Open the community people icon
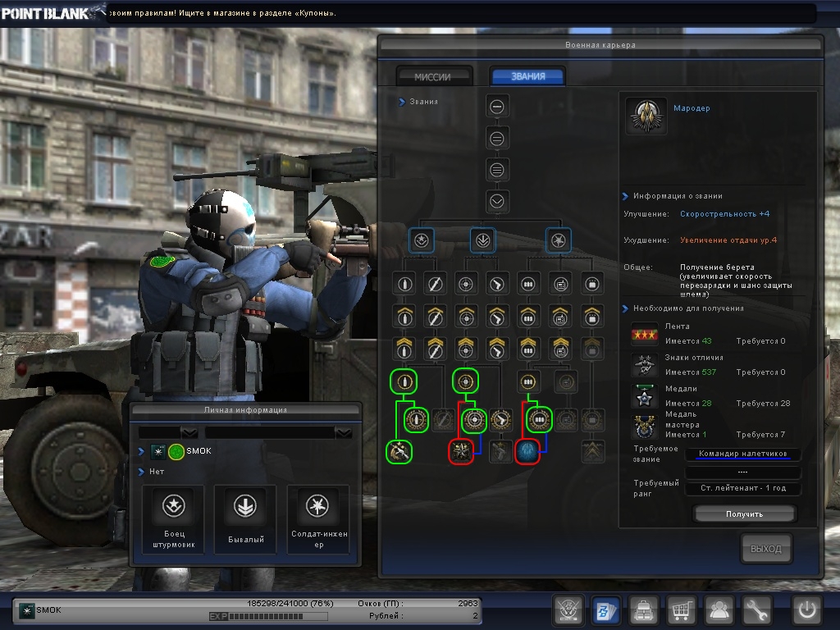This screenshot has height=630, width=840. [719, 609]
